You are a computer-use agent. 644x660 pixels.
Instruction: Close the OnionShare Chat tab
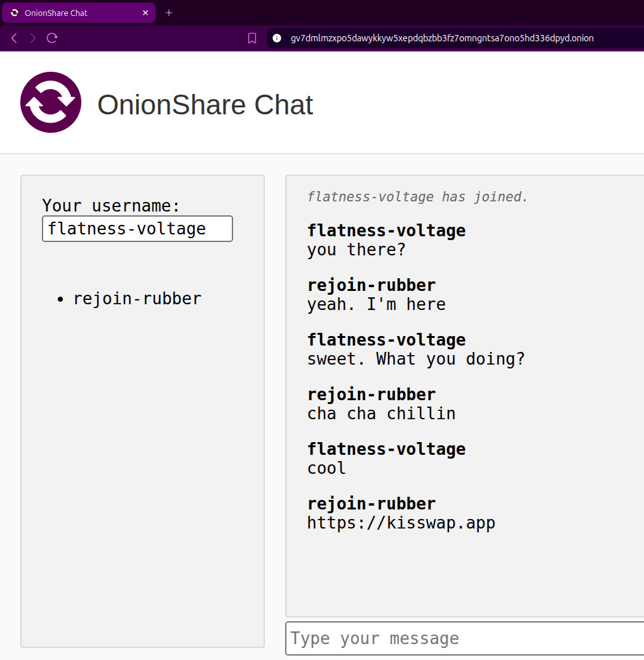145,13
